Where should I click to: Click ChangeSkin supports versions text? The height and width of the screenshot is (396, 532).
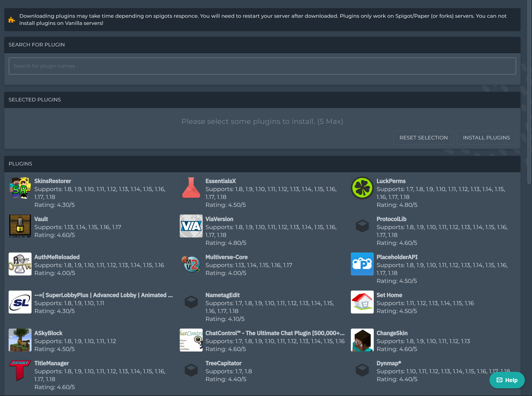[x=423, y=341]
